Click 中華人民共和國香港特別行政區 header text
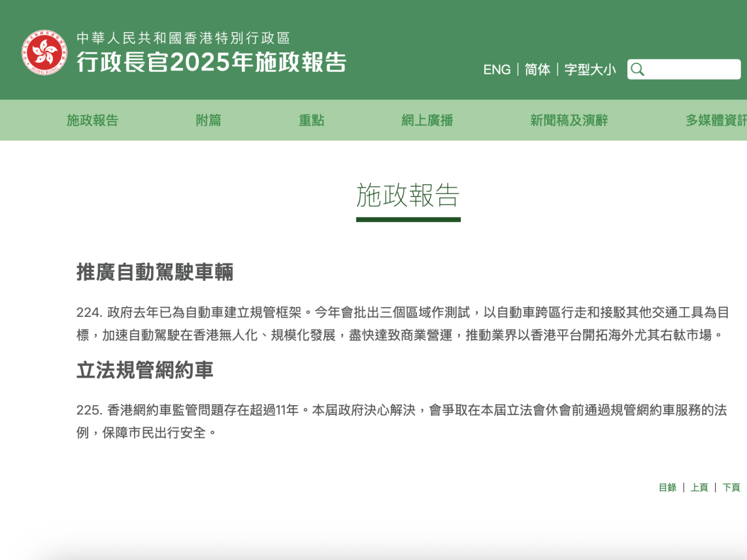Image resolution: width=747 pixels, height=560 pixels. coord(184,38)
